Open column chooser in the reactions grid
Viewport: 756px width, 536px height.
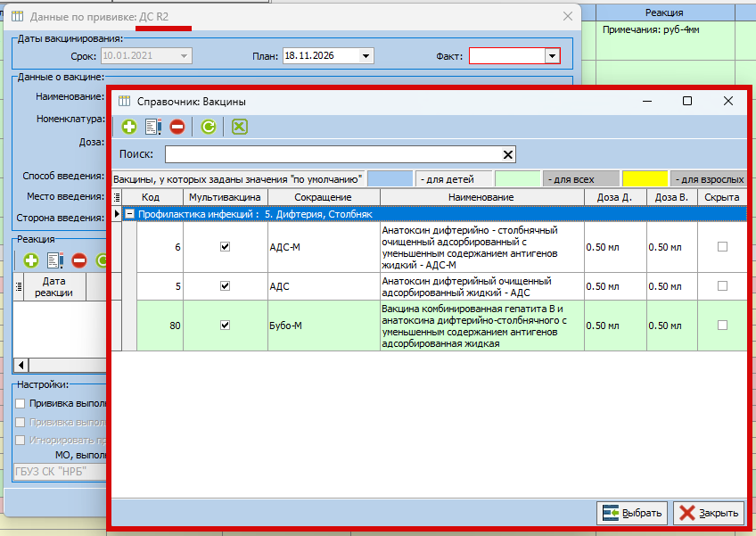(x=19, y=286)
